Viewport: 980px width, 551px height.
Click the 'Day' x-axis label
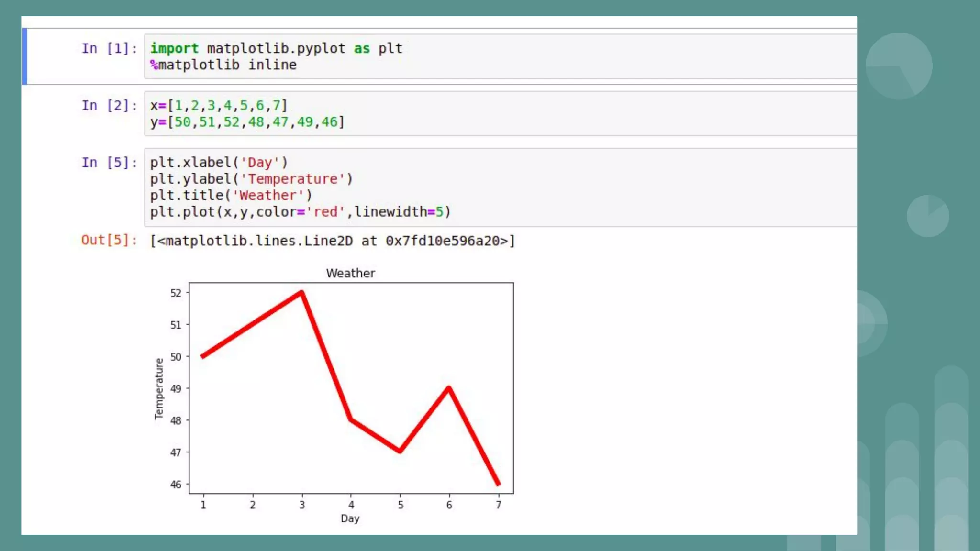[x=350, y=518]
